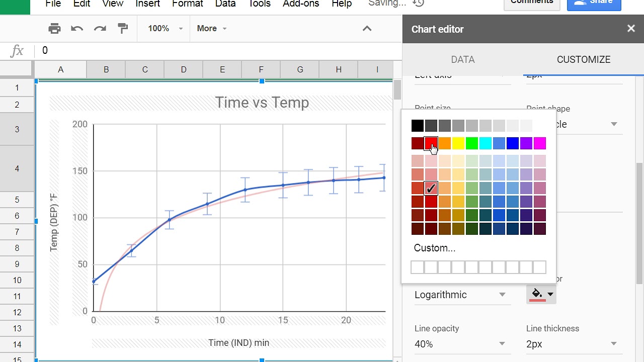
Task: Pick the dark red berry swatch
Action: pyautogui.click(x=418, y=144)
